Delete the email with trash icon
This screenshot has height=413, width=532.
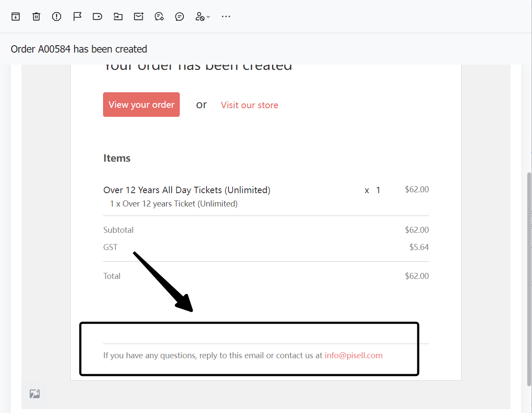36,16
